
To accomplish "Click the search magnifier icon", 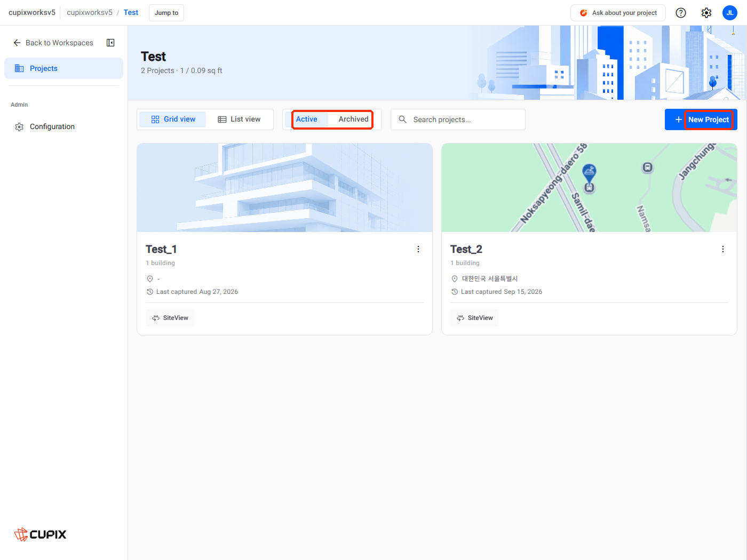I will [x=403, y=119].
